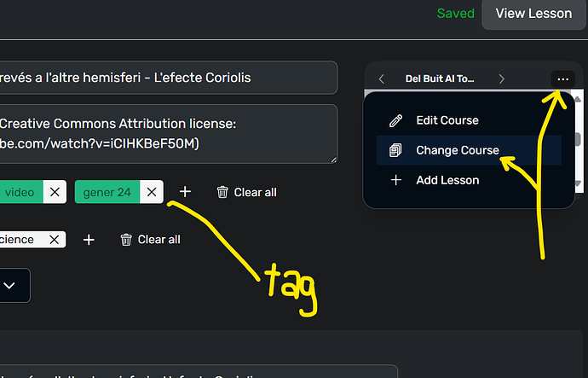Click the course panel scrollbar
Screen dimensions: 588x378
(577, 138)
